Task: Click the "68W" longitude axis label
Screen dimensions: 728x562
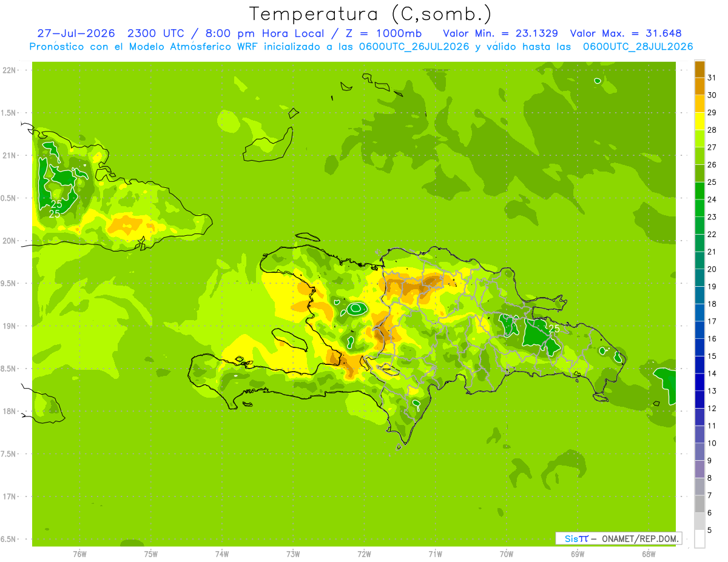Action: pyautogui.click(x=649, y=554)
